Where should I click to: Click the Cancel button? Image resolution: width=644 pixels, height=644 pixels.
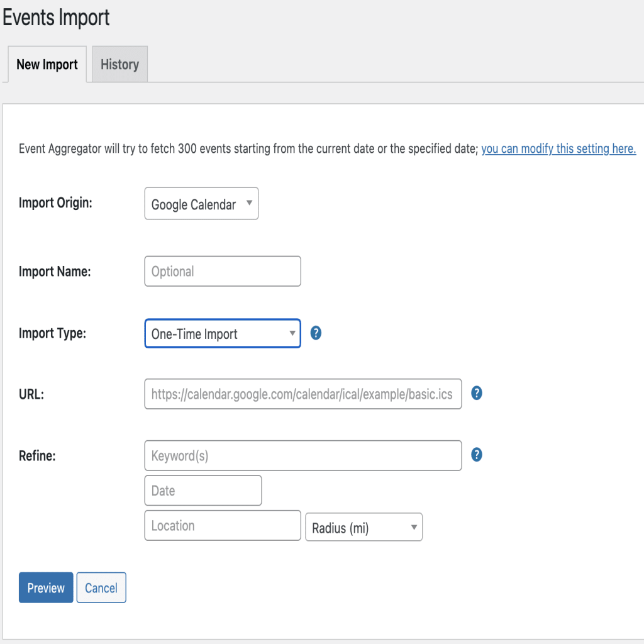(101, 587)
